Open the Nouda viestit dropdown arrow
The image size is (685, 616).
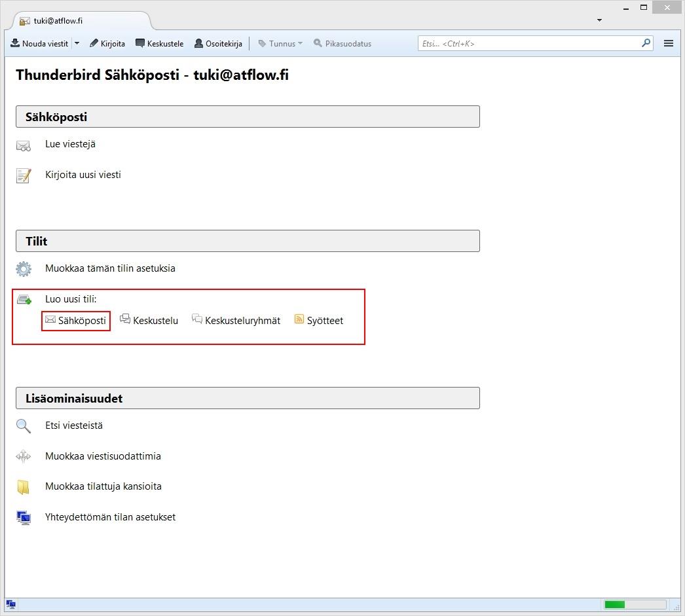[77, 43]
